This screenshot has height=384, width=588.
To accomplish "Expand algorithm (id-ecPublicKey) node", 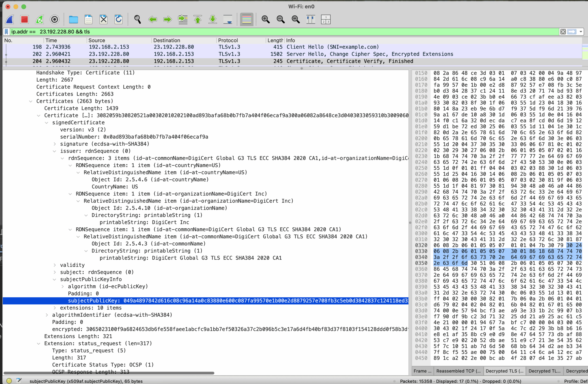I will coord(62,287).
